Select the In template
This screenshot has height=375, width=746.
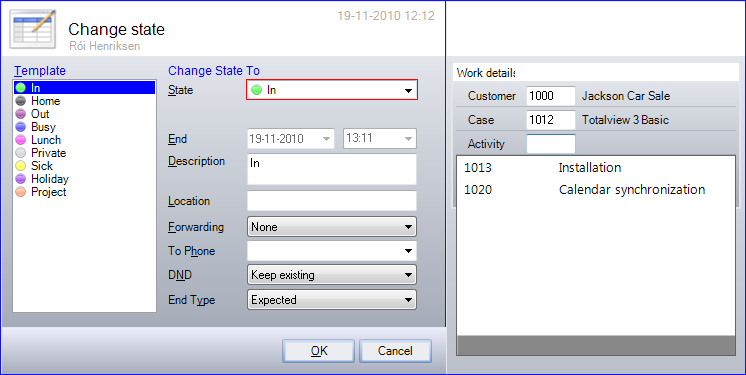84,88
